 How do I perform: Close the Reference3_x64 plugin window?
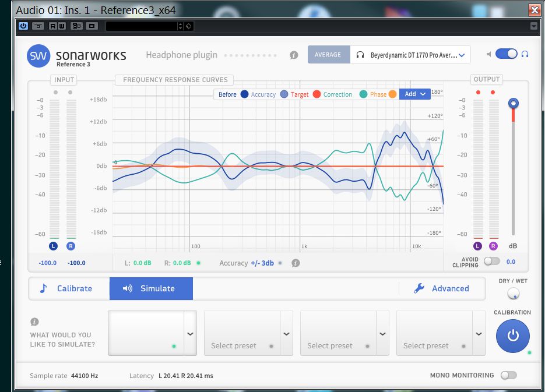pos(535,10)
